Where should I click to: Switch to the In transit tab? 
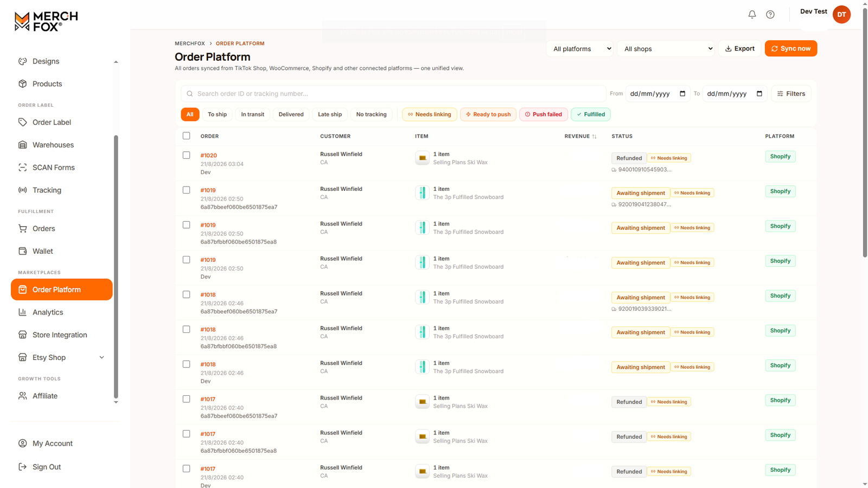pyautogui.click(x=253, y=114)
